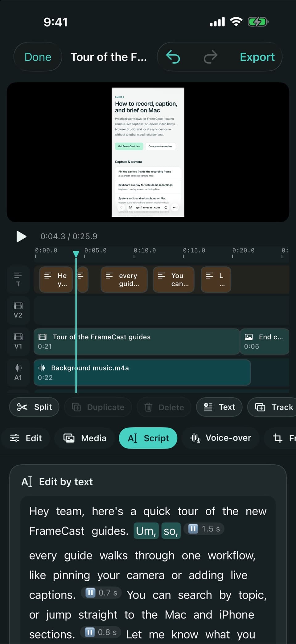Tap the undo arrow icon
The height and width of the screenshot is (644, 296).
173,57
